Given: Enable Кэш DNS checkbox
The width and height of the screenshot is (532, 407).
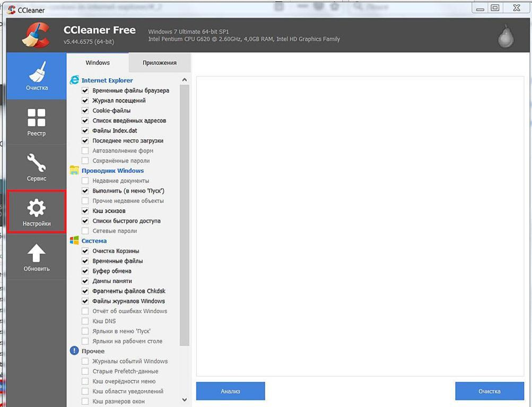Looking at the screenshot, I should tap(85, 321).
